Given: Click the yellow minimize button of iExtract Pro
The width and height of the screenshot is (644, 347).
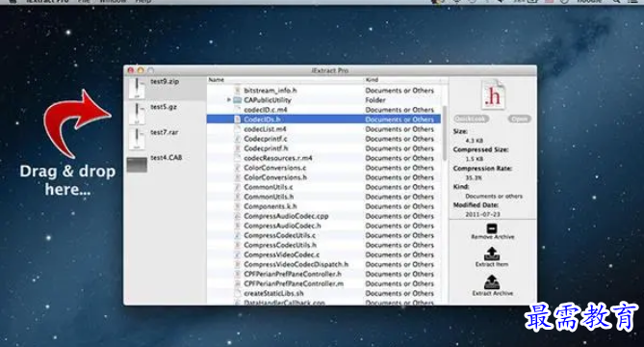Looking at the screenshot, I should pos(141,70).
